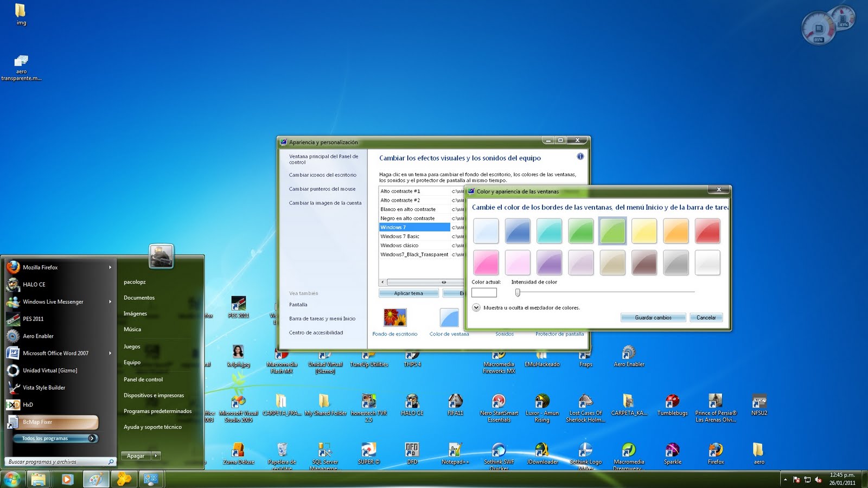
Task: Open Música in Start menu
Action: click(x=132, y=329)
